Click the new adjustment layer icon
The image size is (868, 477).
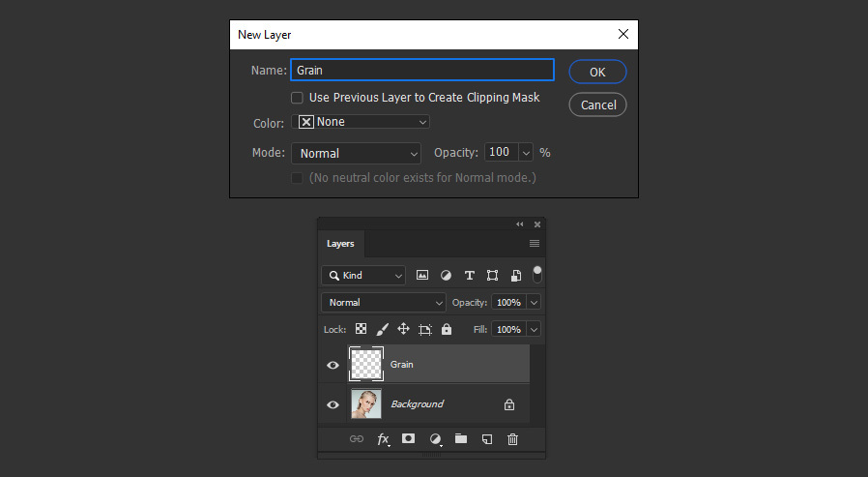click(436, 439)
